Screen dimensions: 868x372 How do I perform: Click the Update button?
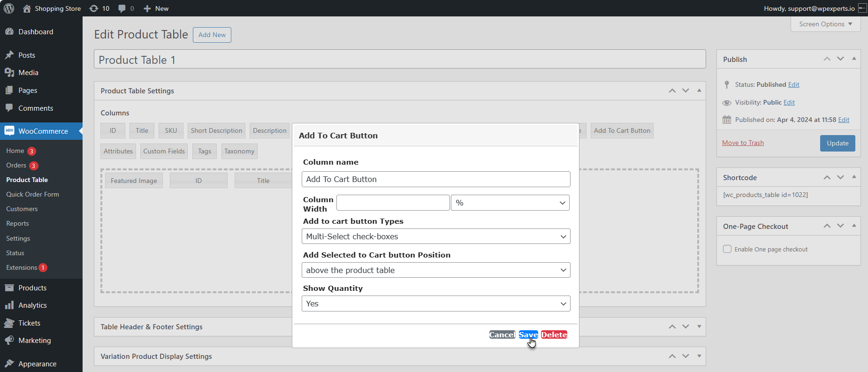[838, 143]
